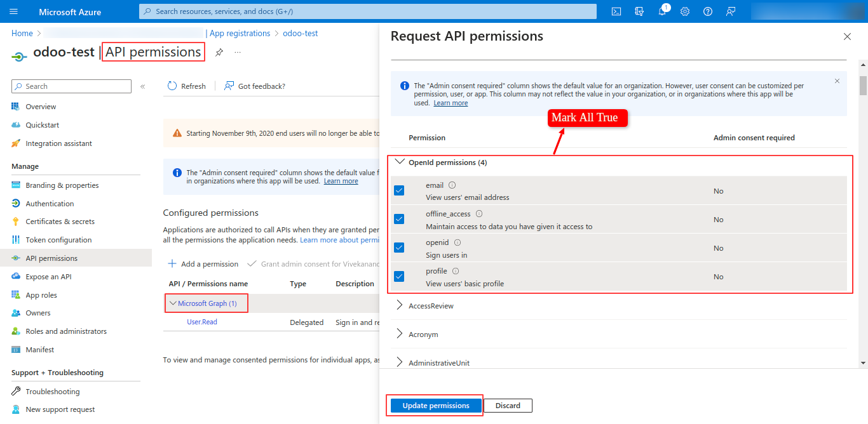
Task: Click the Got feedback icon
Action: click(x=229, y=86)
